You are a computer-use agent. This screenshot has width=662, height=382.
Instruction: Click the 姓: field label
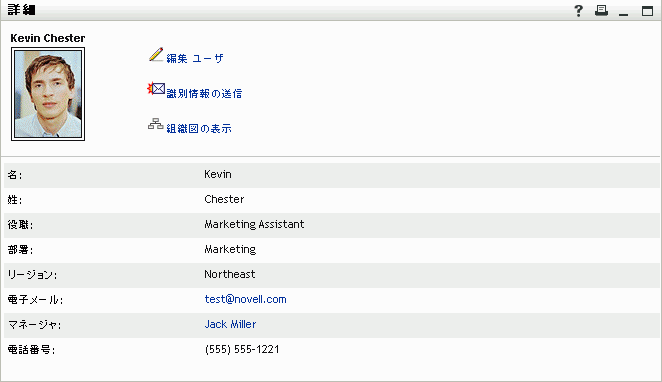[15, 200]
